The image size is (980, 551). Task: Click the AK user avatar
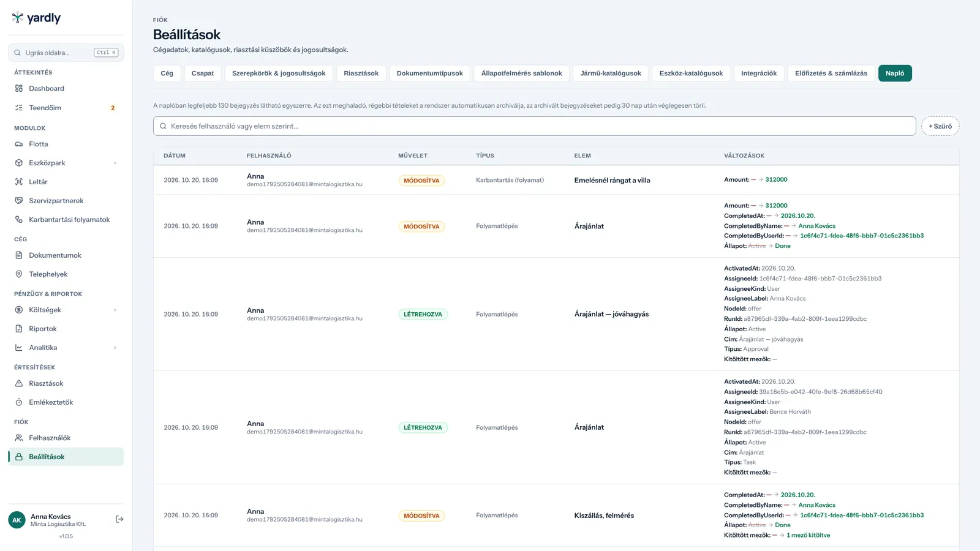click(x=17, y=520)
